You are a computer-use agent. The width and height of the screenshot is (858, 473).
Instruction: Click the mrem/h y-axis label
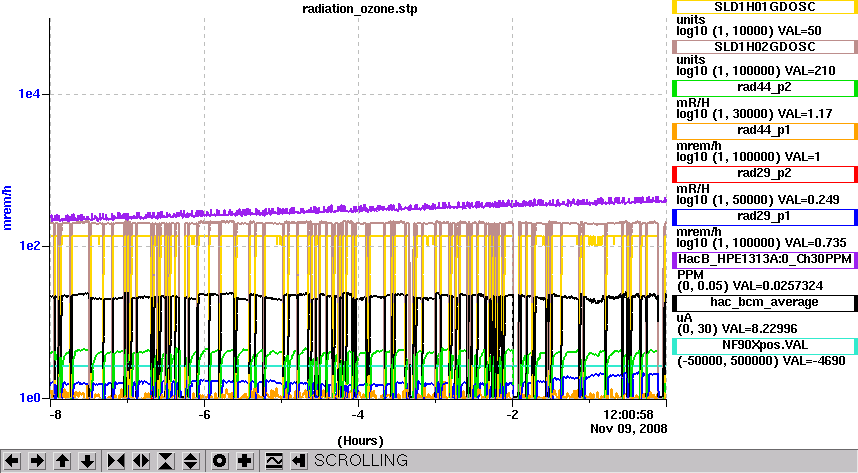point(7,207)
